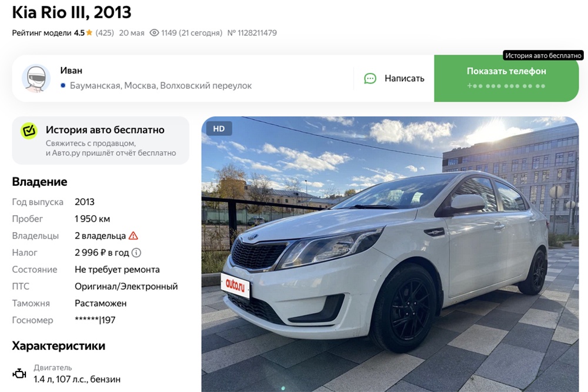Show the seller's phone number
Screen dimensions: 588x392
coord(506,78)
